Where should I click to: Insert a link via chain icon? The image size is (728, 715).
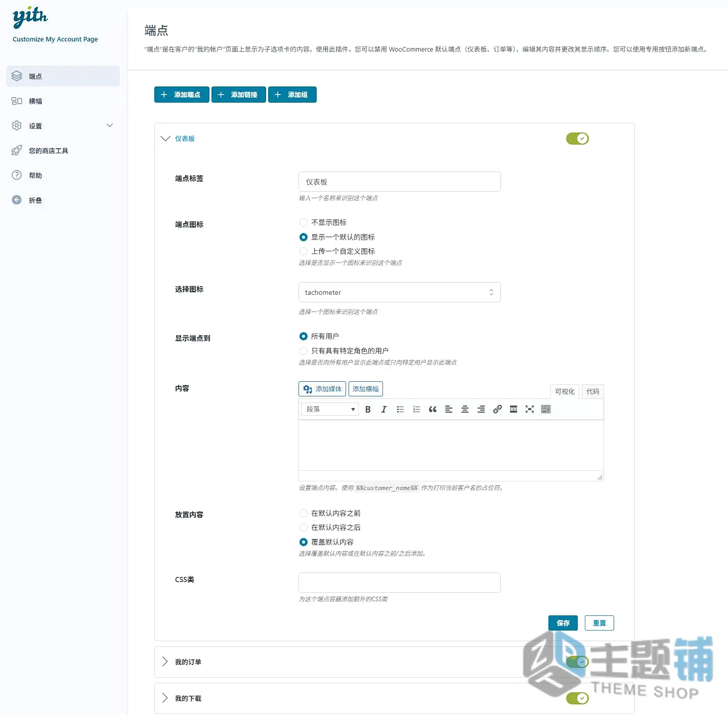(x=497, y=409)
